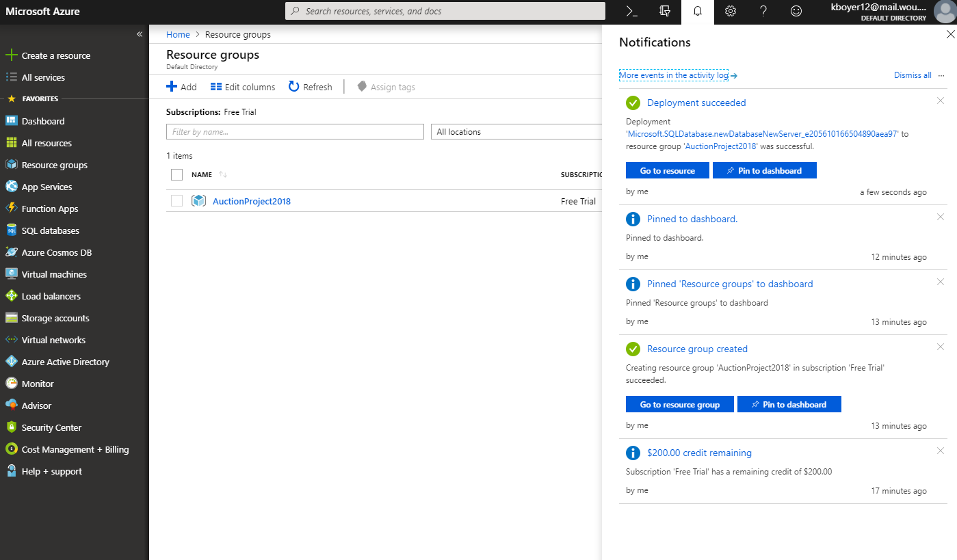Open Microsoft.SQLDatabase deployment name link
Screen dimensions: 957x560
pos(763,134)
